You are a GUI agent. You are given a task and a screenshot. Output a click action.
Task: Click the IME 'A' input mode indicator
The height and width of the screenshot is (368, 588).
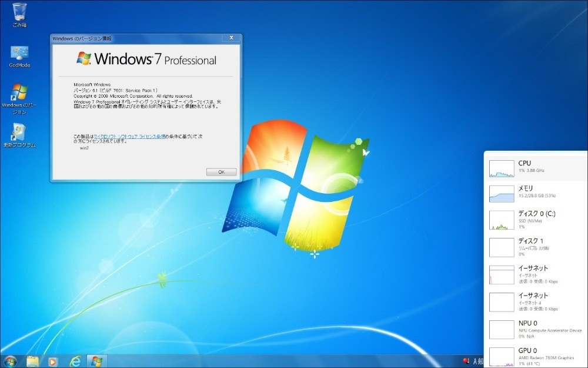(475, 362)
